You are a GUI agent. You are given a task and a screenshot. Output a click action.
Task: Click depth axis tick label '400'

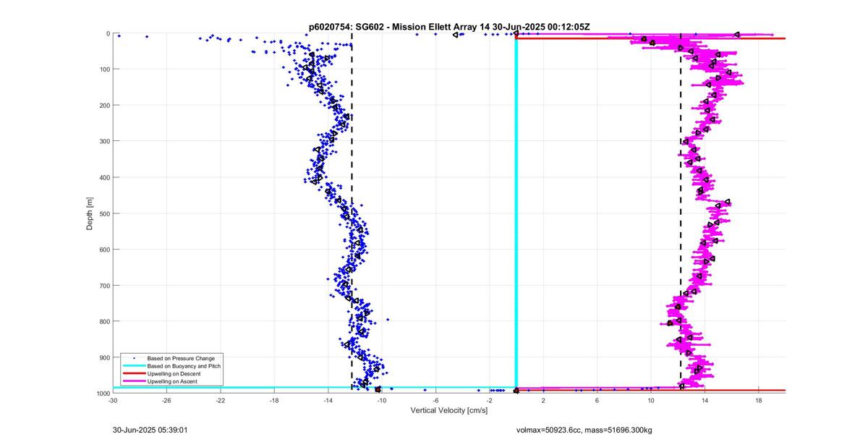pos(104,177)
